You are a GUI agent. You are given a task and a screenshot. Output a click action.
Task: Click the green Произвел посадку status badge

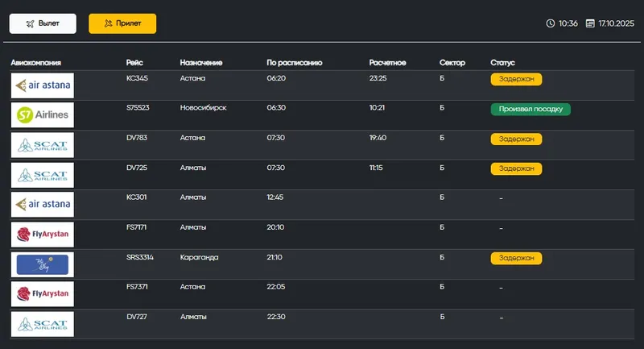[530, 109]
